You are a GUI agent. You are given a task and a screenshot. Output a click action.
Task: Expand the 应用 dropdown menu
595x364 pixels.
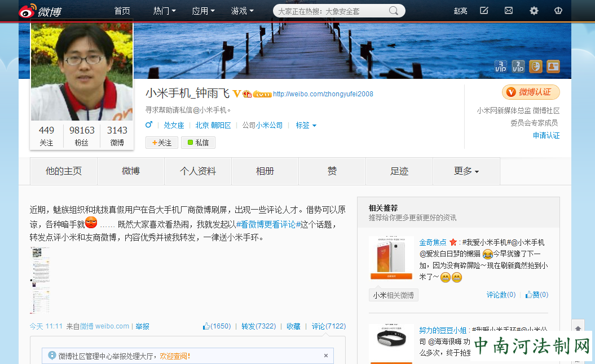click(204, 11)
